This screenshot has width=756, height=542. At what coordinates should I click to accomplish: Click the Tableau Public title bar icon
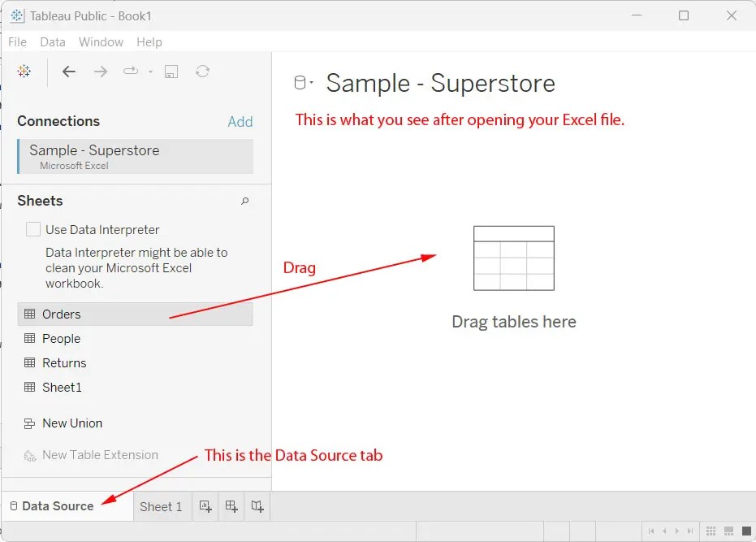pyautogui.click(x=17, y=16)
